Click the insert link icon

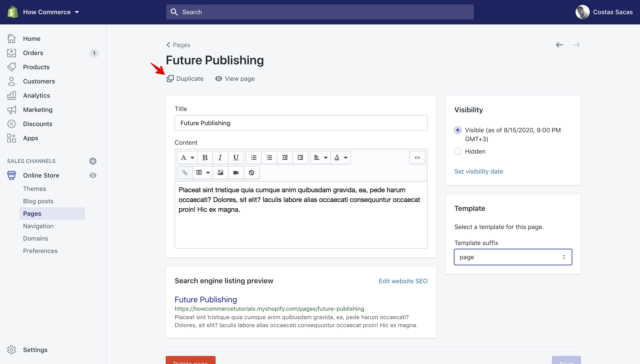click(185, 172)
